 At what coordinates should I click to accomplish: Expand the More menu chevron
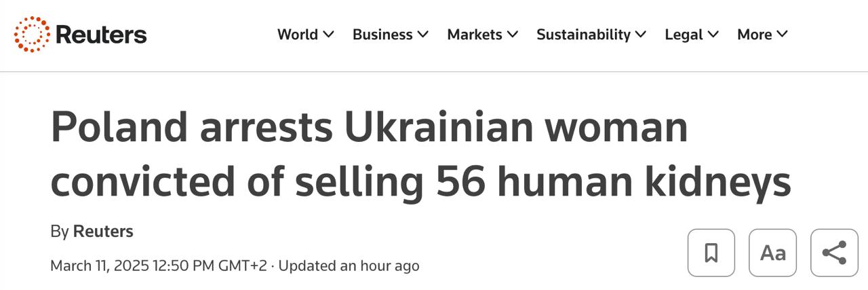[x=783, y=34]
